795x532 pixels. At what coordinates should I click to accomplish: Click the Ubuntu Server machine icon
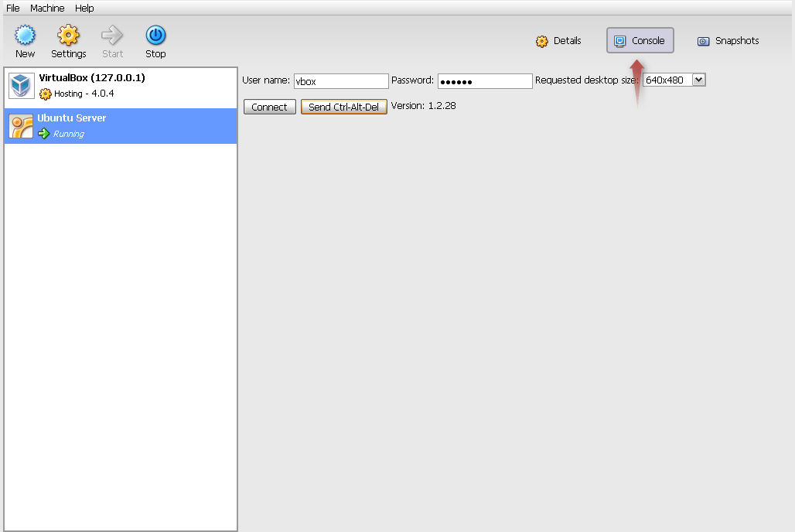pyautogui.click(x=21, y=125)
